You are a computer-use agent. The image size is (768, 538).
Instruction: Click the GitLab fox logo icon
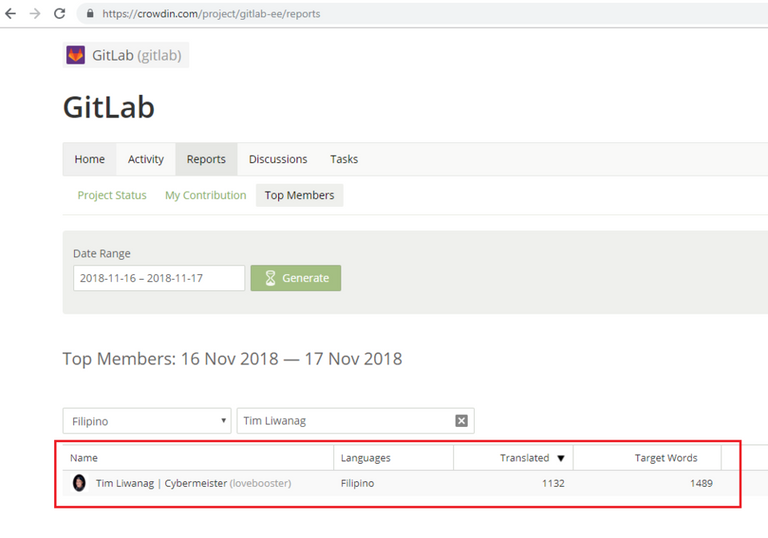(x=75, y=55)
